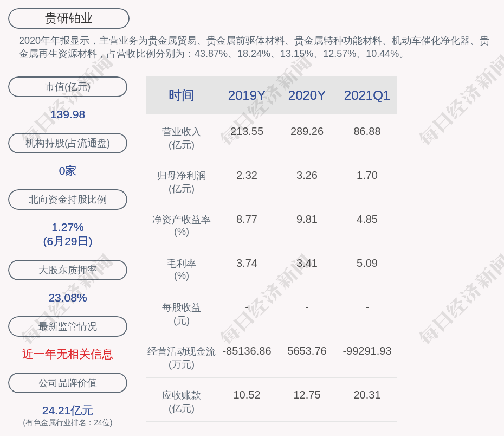Click the 应收账款 row label

[x=182, y=402]
